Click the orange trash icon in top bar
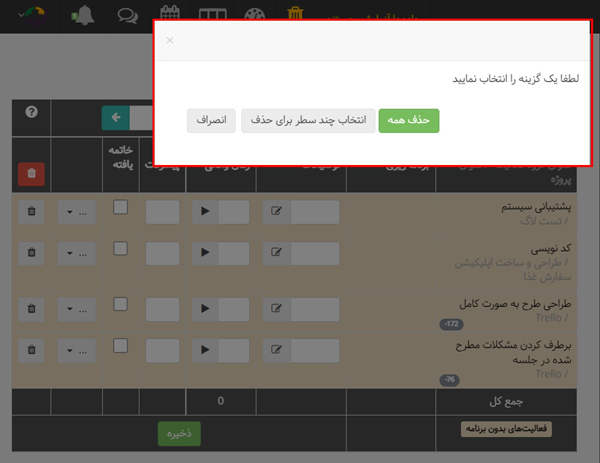600x463 pixels. point(295,13)
